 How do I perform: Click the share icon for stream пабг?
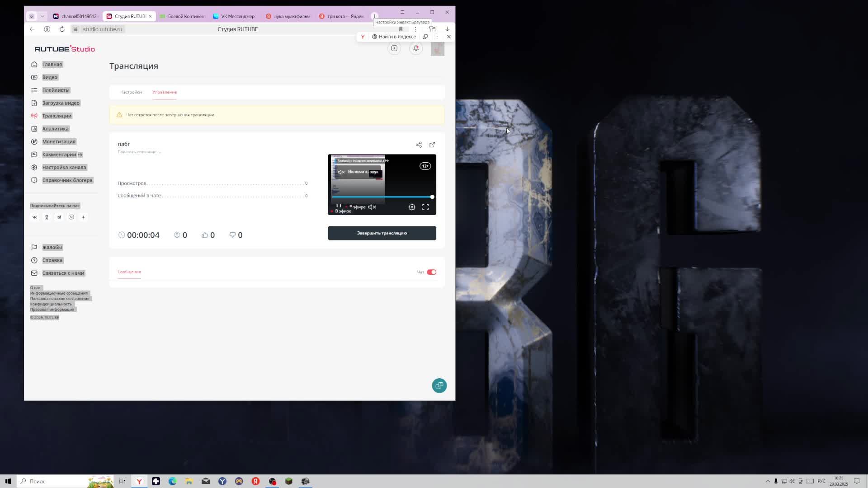pos(419,145)
